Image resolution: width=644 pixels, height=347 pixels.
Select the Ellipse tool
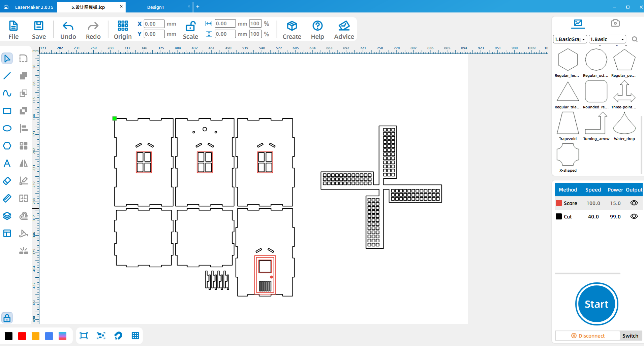pos(7,128)
